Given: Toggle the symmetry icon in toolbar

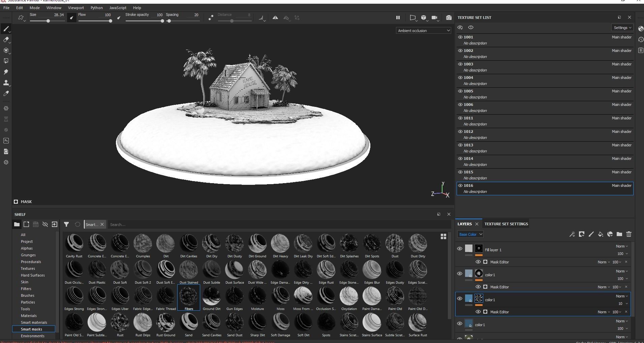Looking at the screenshot, I should point(275,18).
